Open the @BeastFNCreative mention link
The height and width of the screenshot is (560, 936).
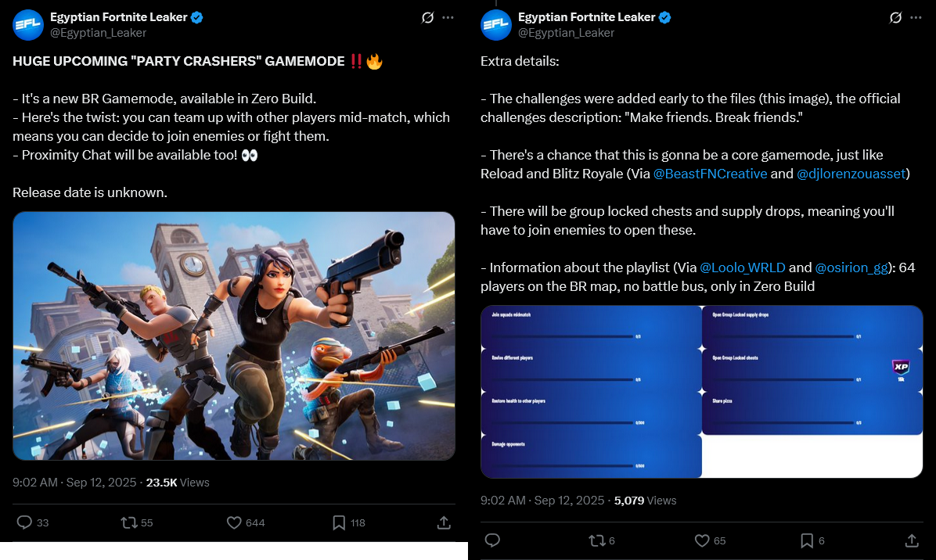[710, 174]
